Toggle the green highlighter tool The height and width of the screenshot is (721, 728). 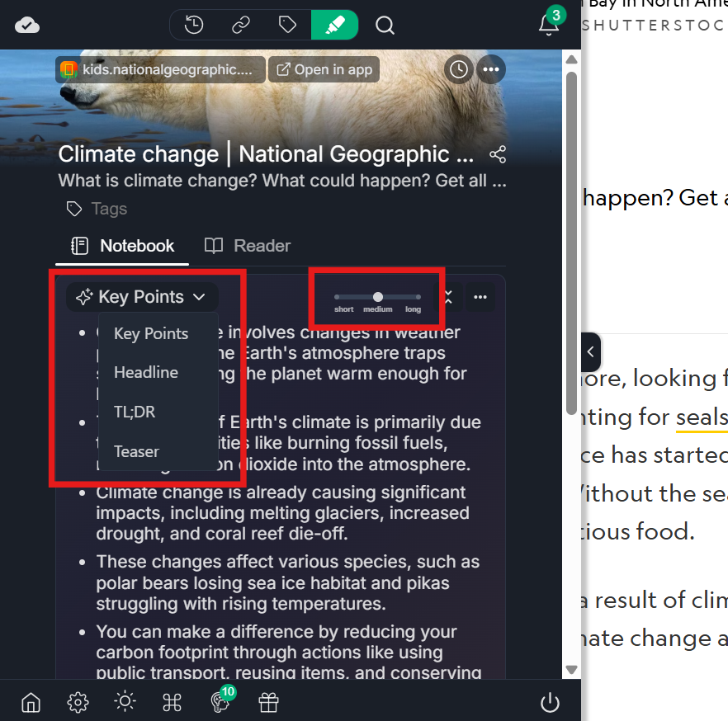[x=335, y=25]
